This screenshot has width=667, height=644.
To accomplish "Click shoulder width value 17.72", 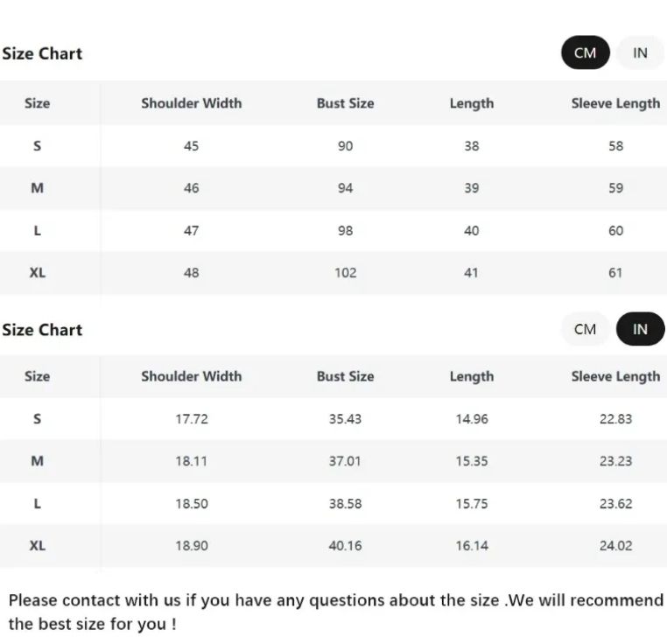I will coord(192,419).
